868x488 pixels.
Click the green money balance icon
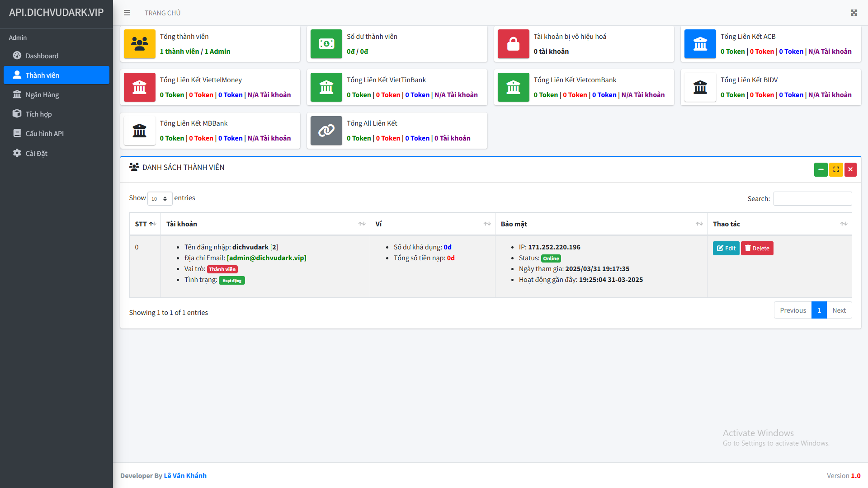click(326, 44)
